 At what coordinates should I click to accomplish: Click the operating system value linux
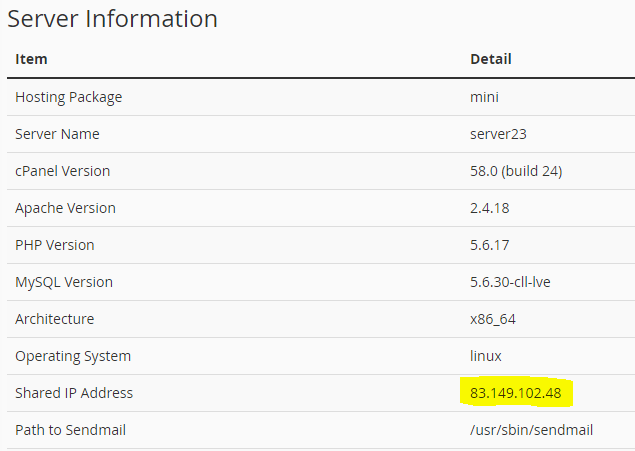(x=486, y=356)
